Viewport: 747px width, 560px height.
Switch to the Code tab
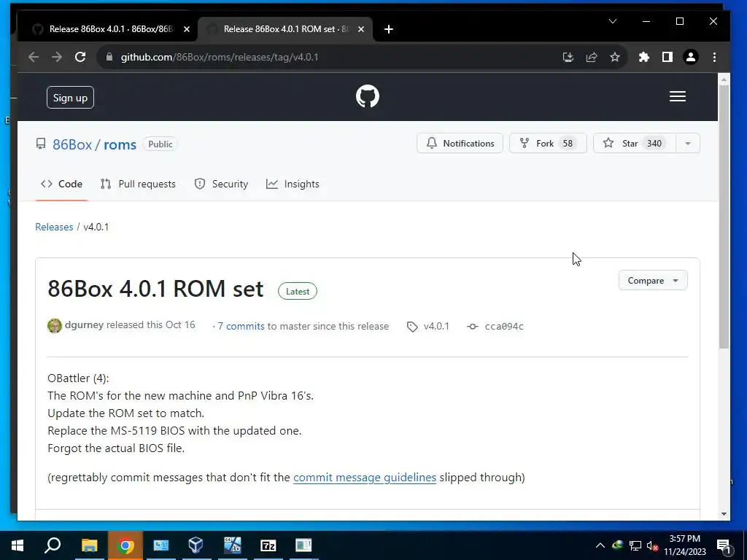(61, 184)
